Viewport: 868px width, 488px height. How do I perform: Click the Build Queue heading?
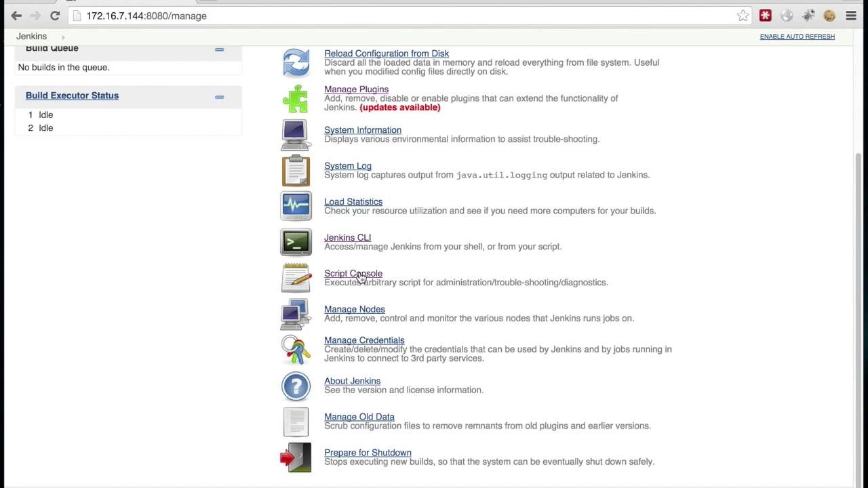pyautogui.click(x=52, y=49)
